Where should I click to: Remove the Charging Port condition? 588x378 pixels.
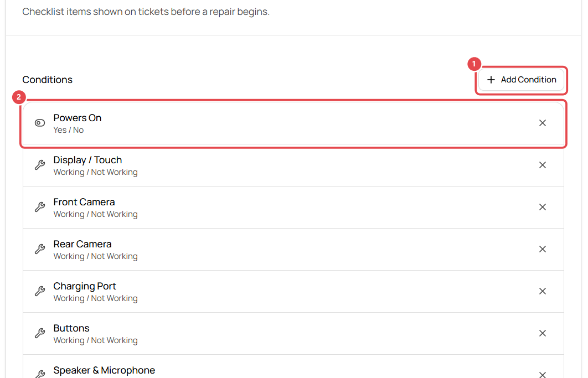542,291
